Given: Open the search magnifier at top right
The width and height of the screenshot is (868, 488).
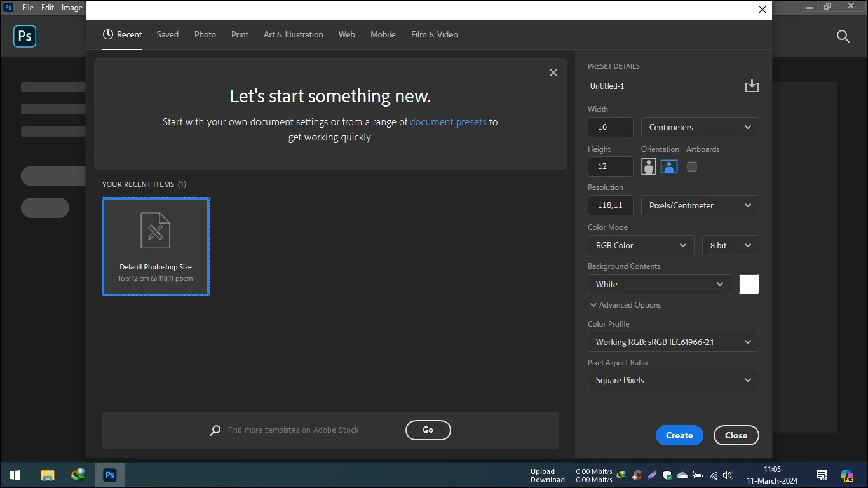Looking at the screenshot, I should (843, 36).
